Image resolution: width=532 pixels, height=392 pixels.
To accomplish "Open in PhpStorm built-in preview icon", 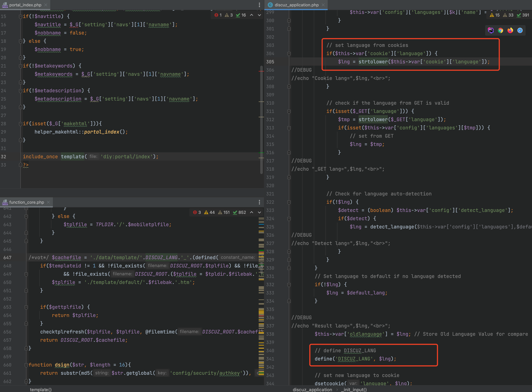I will (x=491, y=30).
